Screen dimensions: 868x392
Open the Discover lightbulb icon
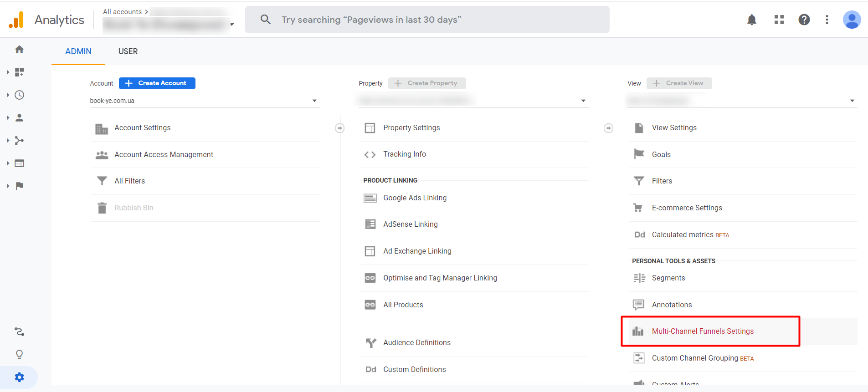click(19, 354)
